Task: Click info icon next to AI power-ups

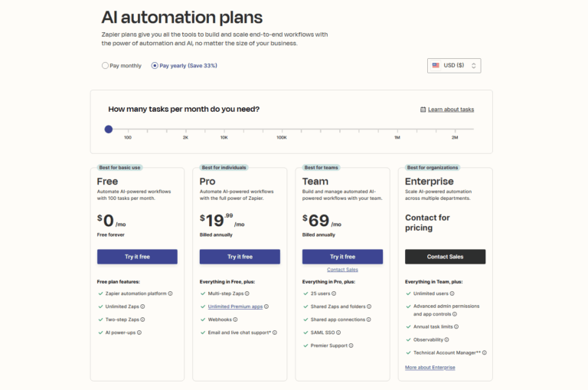Action: [x=139, y=333]
